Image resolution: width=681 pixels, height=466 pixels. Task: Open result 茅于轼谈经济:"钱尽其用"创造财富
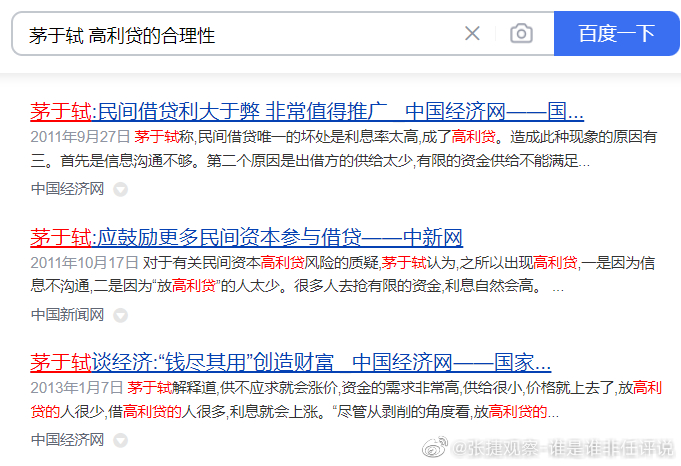coord(291,363)
